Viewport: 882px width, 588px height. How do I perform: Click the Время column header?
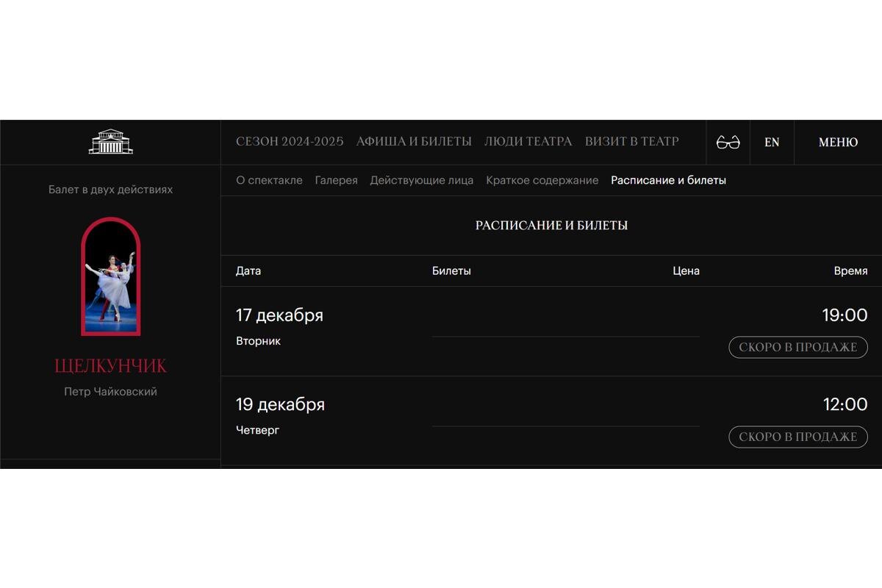click(850, 270)
